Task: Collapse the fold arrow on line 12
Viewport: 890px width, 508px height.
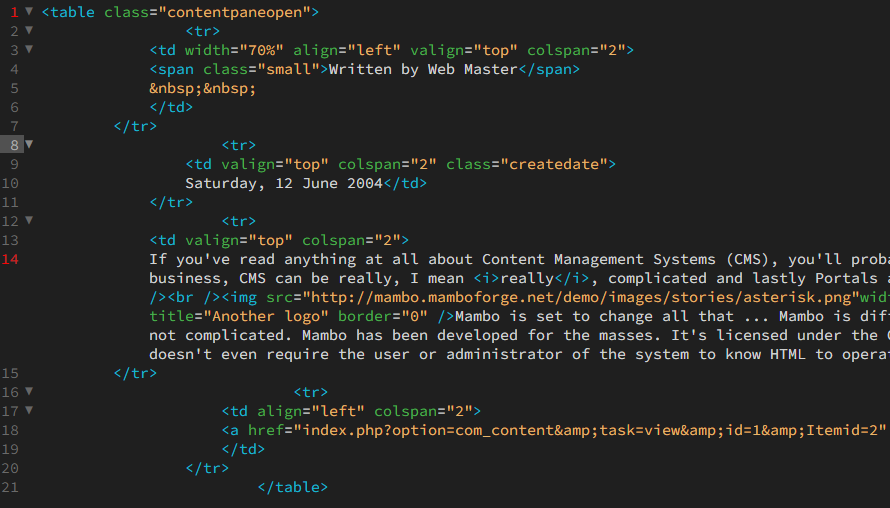Action: tap(29, 220)
